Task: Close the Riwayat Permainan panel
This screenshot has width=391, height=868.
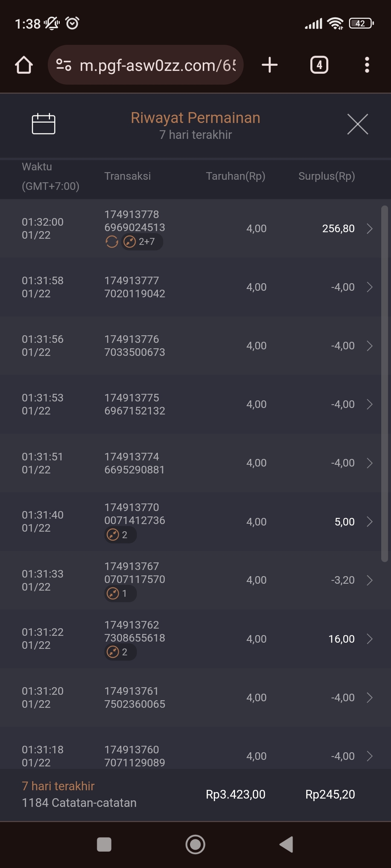Action: coord(357,124)
